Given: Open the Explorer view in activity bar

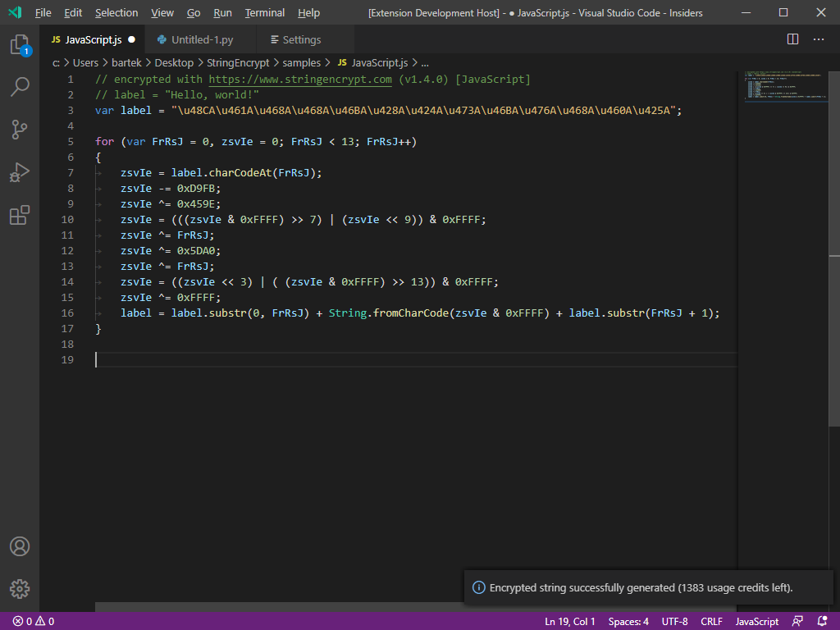Looking at the screenshot, I should [x=20, y=44].
